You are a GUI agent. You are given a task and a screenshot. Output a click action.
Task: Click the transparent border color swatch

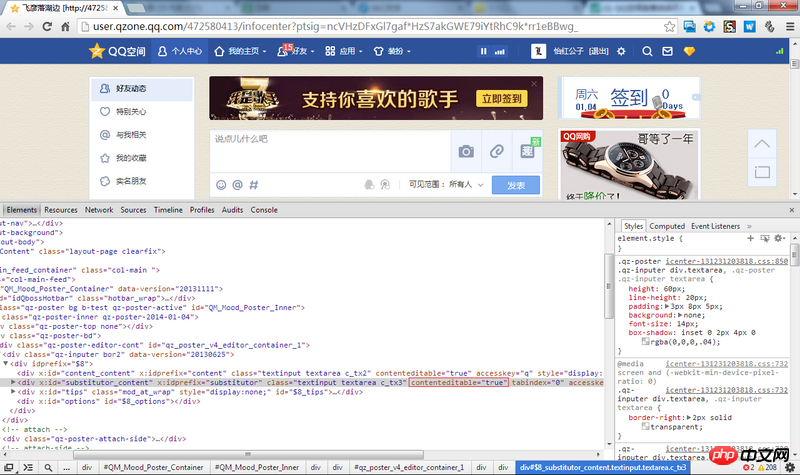pos(646,427)
